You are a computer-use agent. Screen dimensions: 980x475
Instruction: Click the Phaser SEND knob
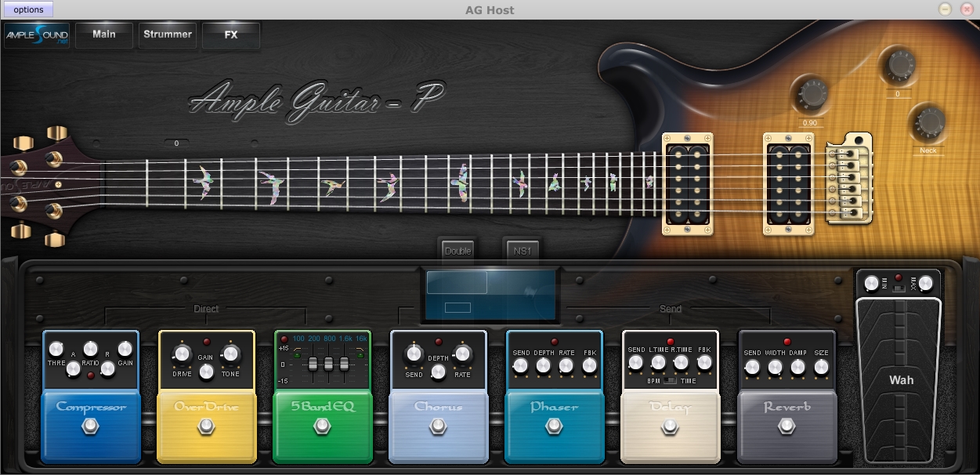pos(520,366)
